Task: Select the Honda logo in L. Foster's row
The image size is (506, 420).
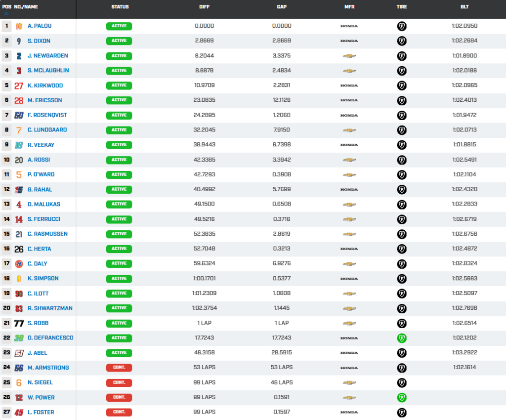Action: pyautogui.click(x=349, y=412)
